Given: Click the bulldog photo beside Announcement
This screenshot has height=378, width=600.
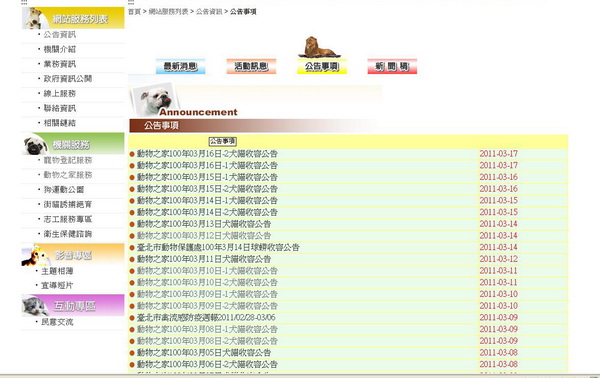Looking at the screenshot, I should point(155,100).
